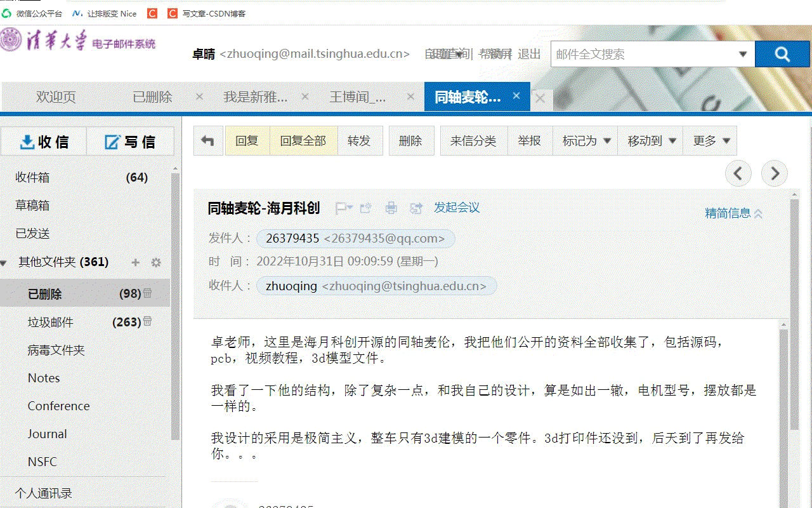Click the Tsinghua University logo

point(78,41)
